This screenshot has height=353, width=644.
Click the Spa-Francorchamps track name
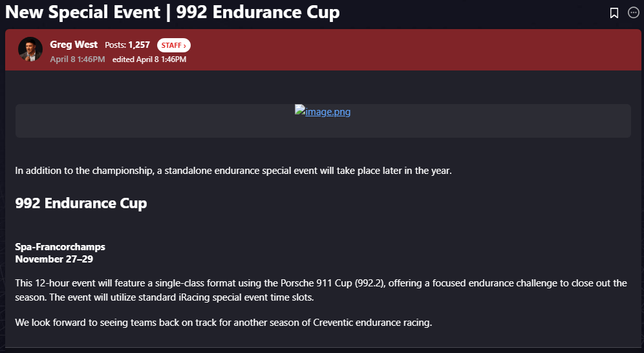60,247
